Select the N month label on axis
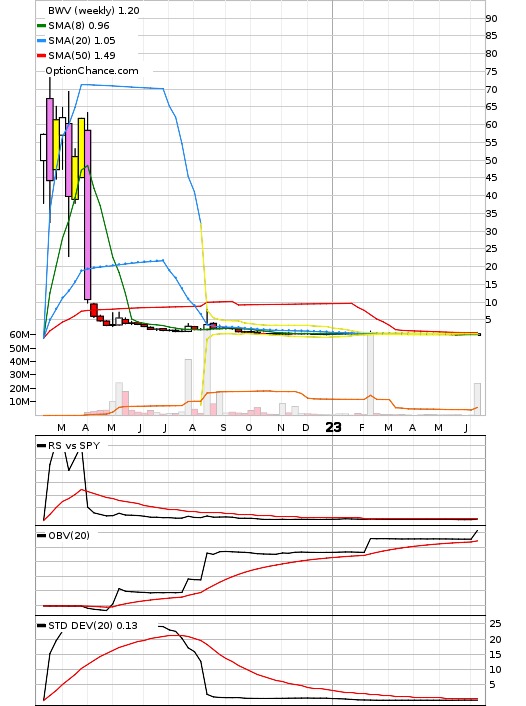526x706 pixels. (281, 428)
